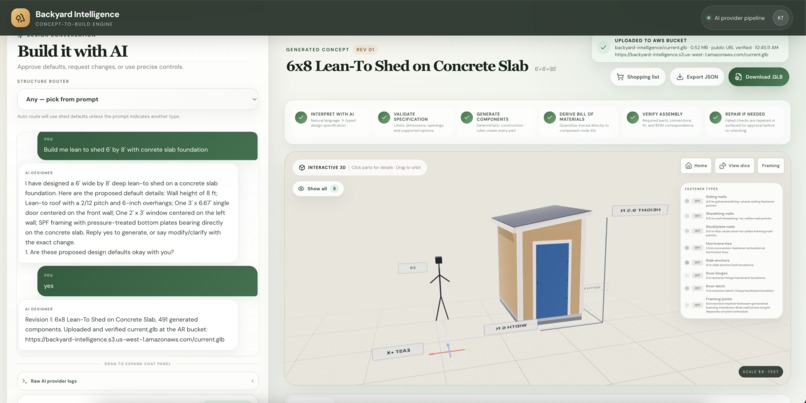This screenshot has width=806, height=403.
Task: Click the Validate Specification step checkmark
Action: (x=383, y=118)
